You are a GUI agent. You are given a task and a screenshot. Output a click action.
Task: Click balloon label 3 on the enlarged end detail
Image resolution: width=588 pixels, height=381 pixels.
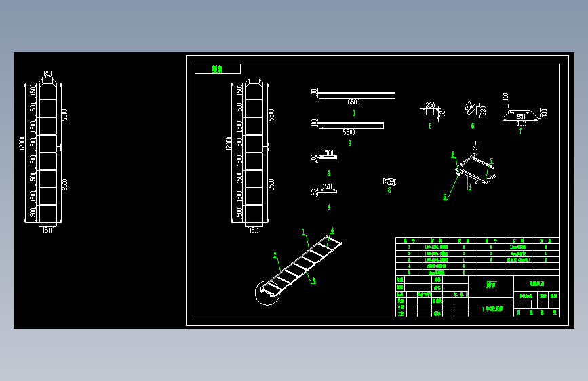click(469, 187)
